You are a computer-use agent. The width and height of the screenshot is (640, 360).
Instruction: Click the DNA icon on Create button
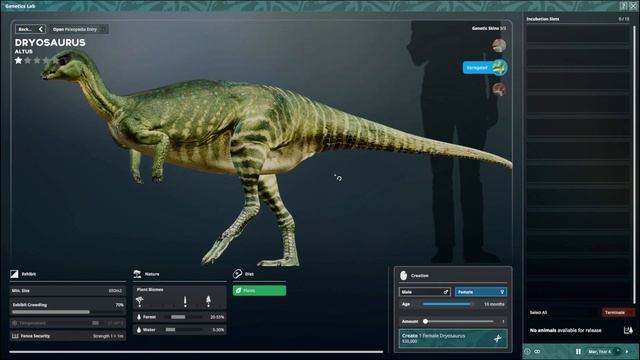pos(498,338)
